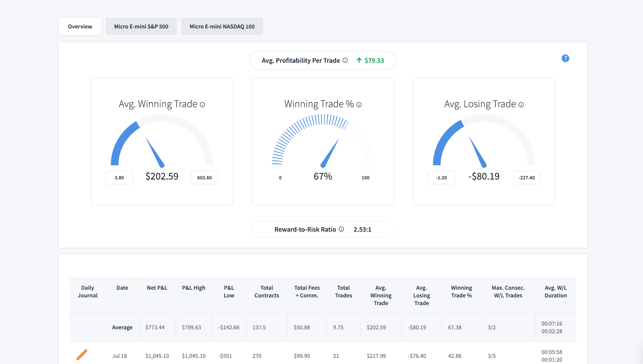This screenshot has width=643, height=364.
Task: Click the Max. Consec. W/L Trades header
Action: pos(508,291)
